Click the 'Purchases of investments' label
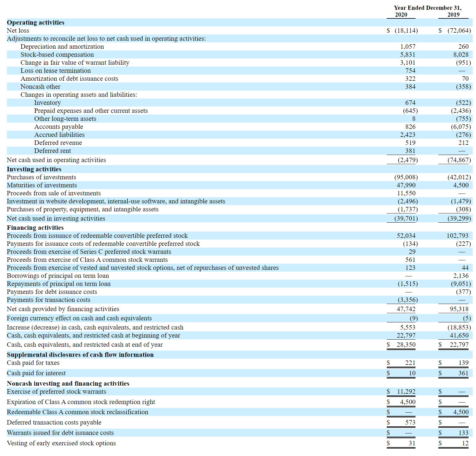Screen dimensions: 476x456 click(x=42, y=177)
